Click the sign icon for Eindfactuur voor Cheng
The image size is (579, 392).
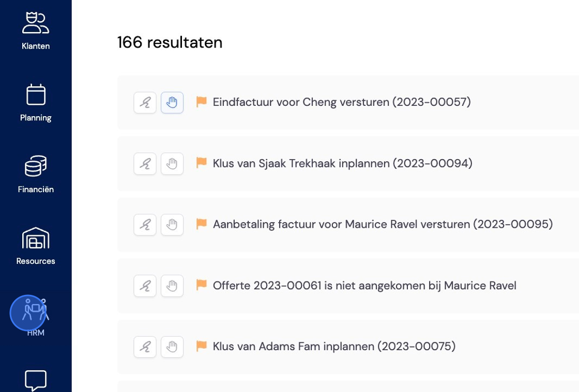point(145,102)
